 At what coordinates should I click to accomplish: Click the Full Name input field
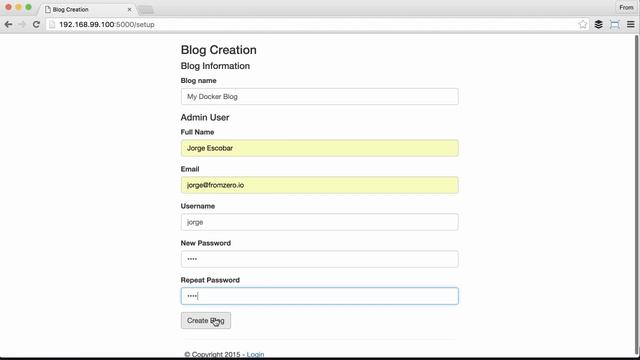[x=320, y=148]
